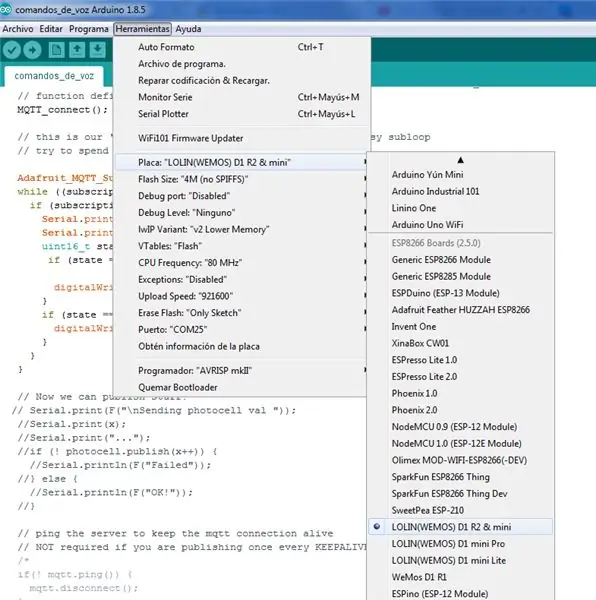Click the Upload arrow toolbar icon
This screenshot has width=596, height=600.
tap(33, 50)
